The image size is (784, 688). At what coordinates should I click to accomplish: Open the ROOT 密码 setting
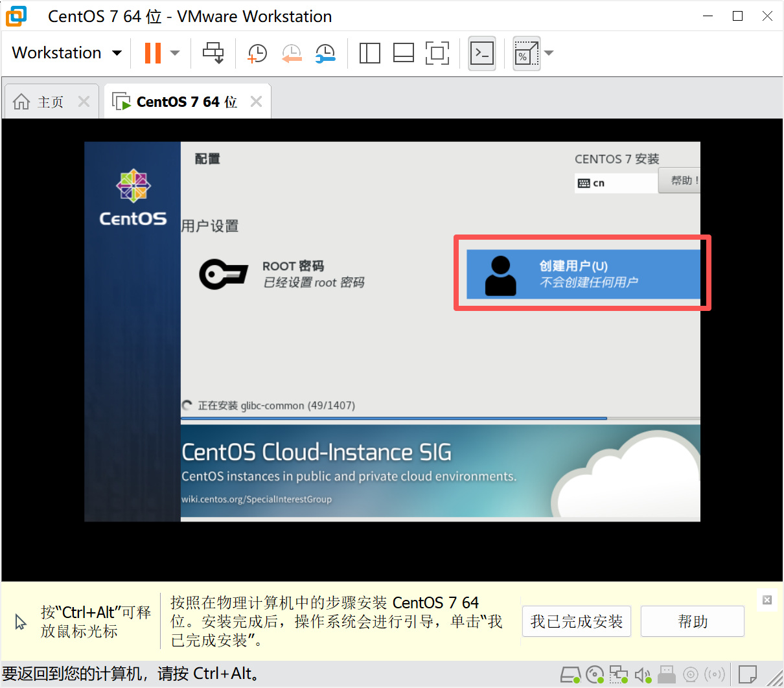coord(282,274)
